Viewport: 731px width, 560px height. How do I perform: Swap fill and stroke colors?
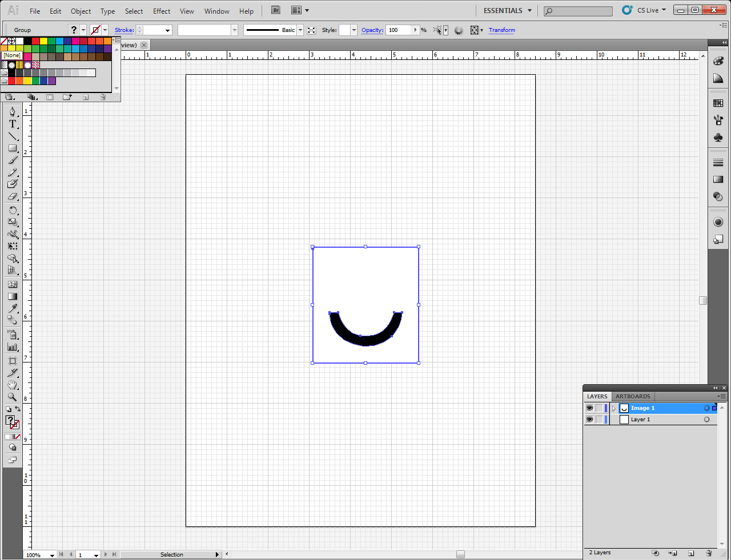click(x=18, y=409)
